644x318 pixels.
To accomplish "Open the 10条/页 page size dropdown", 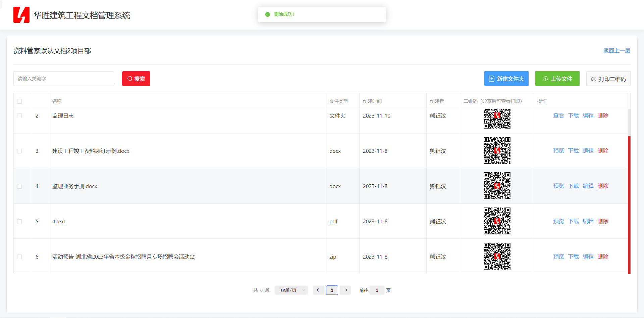I will coord(291,290).
